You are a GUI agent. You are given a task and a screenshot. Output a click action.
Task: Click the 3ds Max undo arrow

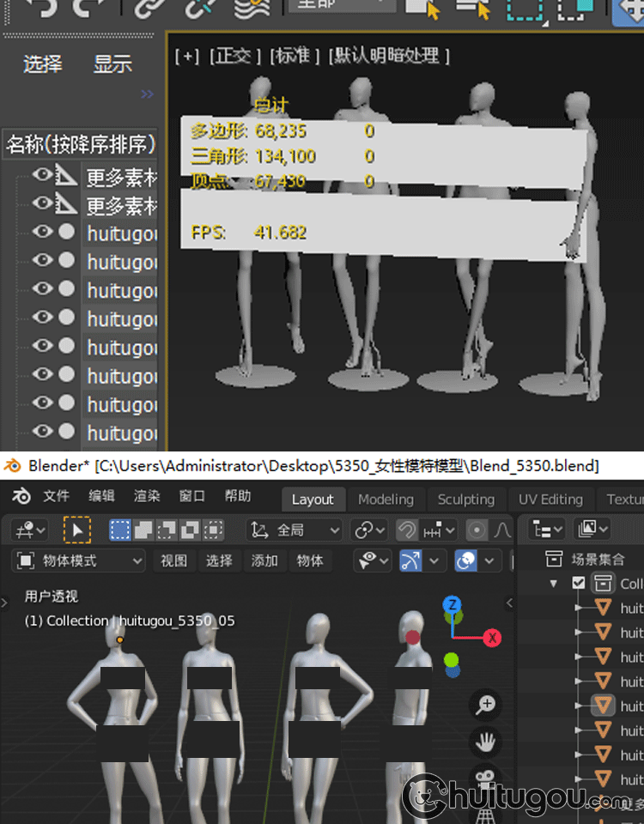(x=37, y=9)
